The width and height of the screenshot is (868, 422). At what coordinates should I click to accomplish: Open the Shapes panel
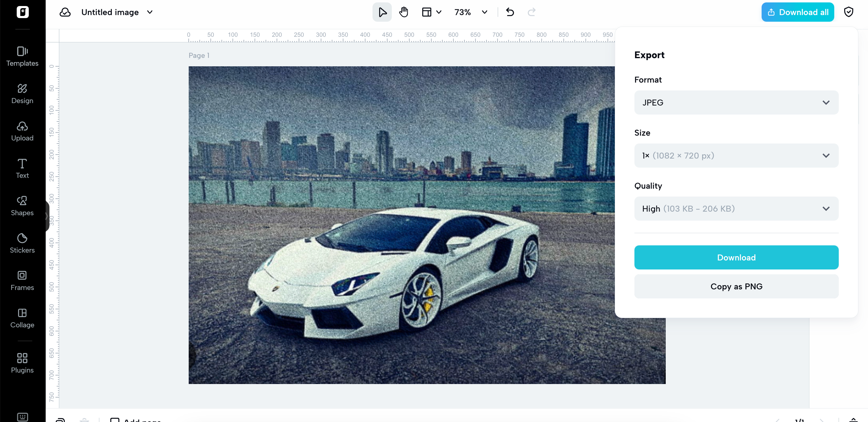click(x=22, y=206)
